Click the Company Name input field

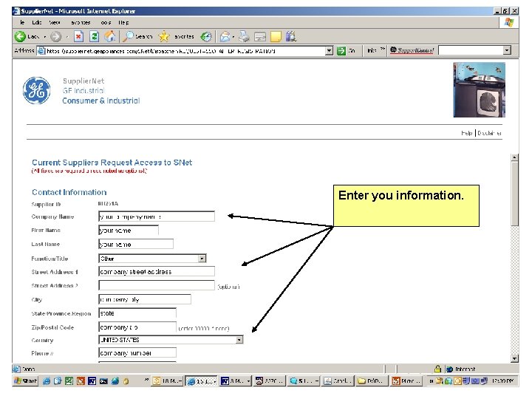pyautogui.click(x=157, y=216)
